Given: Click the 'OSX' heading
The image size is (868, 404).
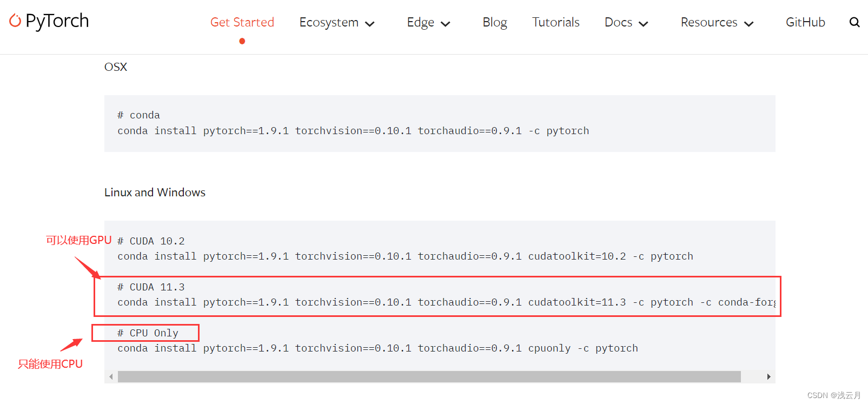Looking at the screenshot, I should tap(116, 67).
